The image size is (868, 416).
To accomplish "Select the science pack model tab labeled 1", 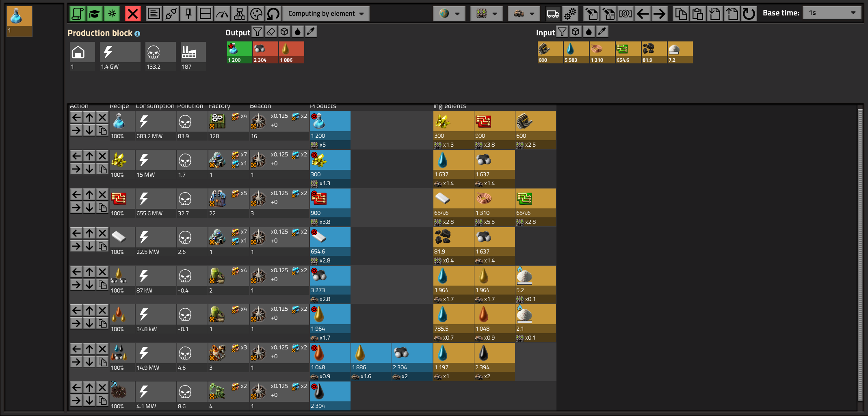I will click(x=19, y=21).
